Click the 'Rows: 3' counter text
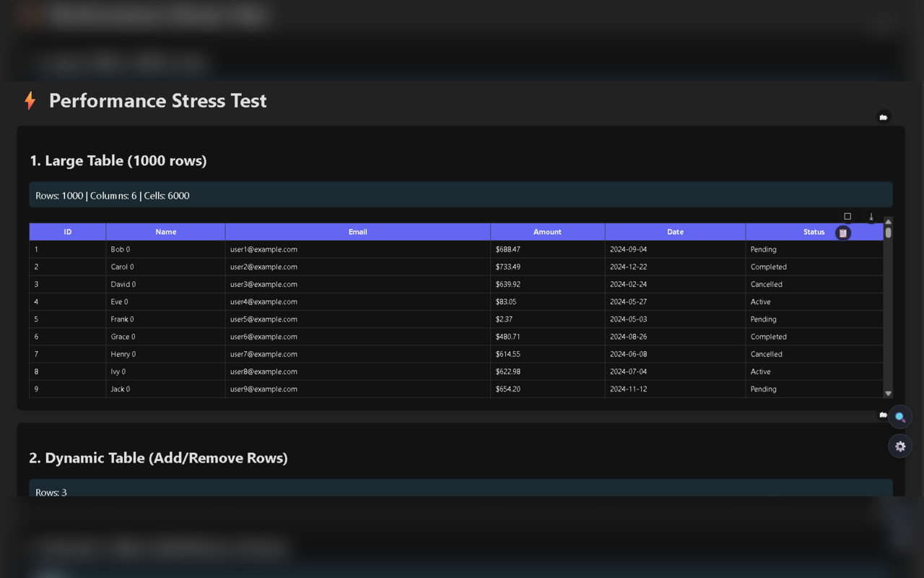This screenshot has height=578, width=924. 51,492
